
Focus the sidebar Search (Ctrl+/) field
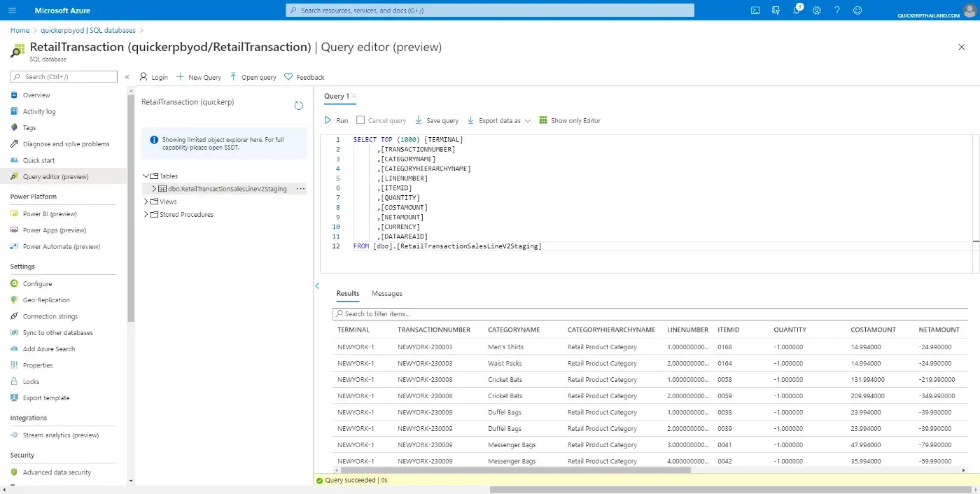pos(64,77)
